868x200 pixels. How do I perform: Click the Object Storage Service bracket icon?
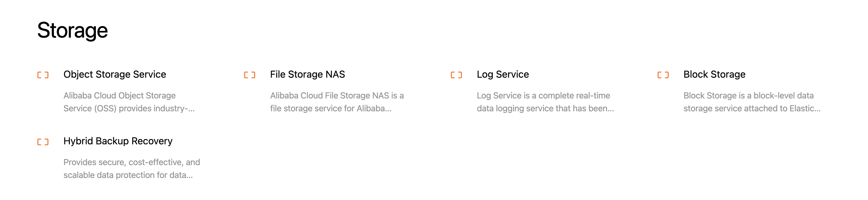click(43, 75)
